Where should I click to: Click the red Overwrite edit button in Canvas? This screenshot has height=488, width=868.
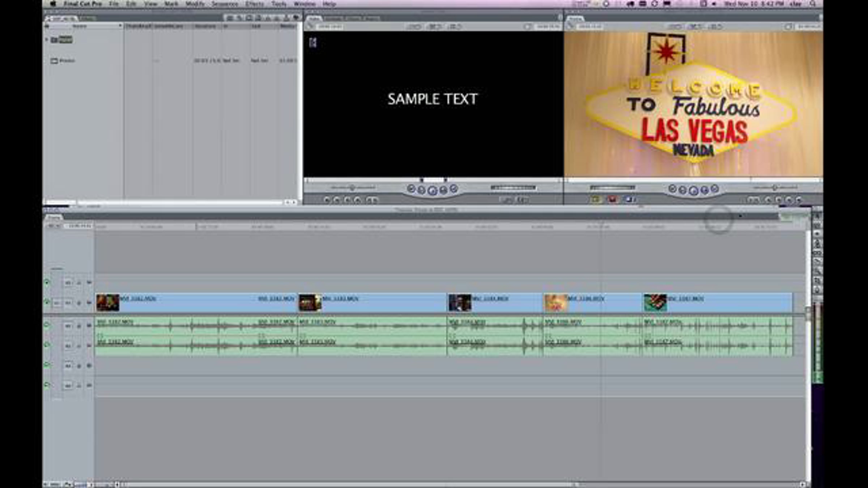[612, 199]
